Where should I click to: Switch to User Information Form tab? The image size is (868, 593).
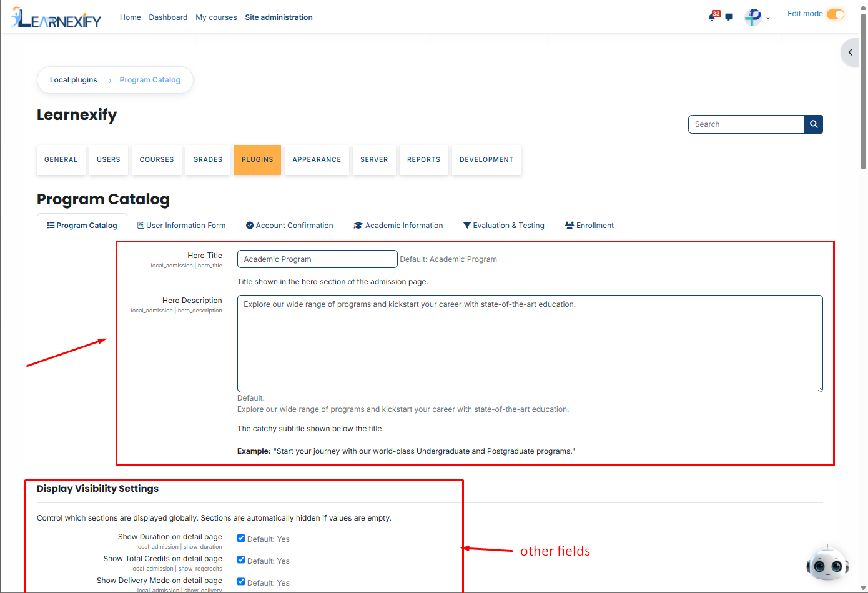tap(182, 226)
